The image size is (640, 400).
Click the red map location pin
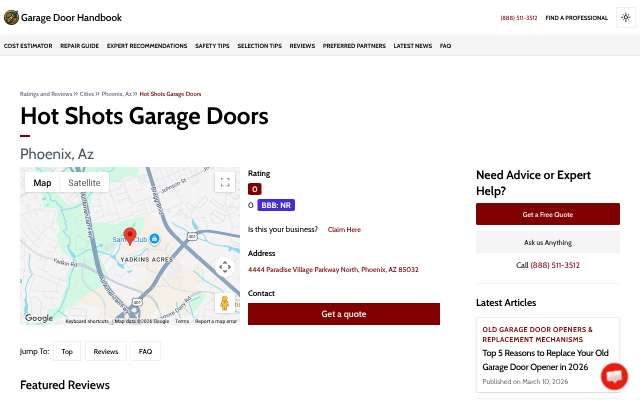point(130,236)
